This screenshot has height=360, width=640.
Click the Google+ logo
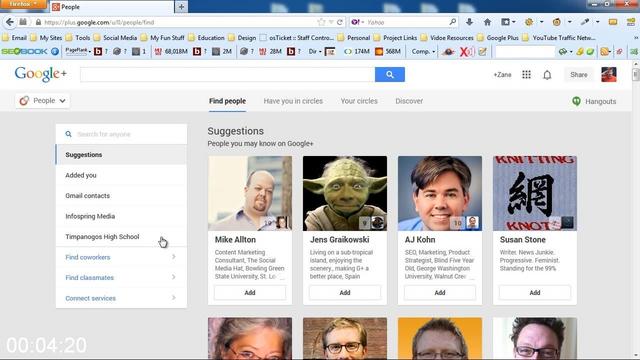[x=40, y=74]
